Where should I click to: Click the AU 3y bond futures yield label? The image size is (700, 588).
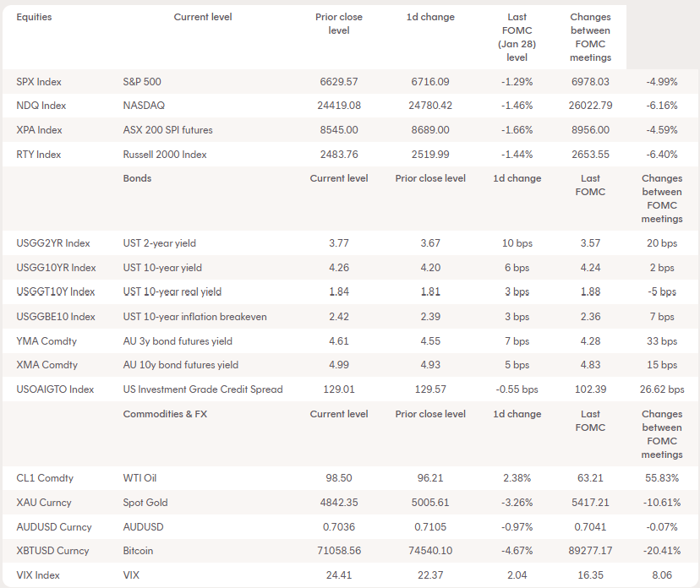178,341
